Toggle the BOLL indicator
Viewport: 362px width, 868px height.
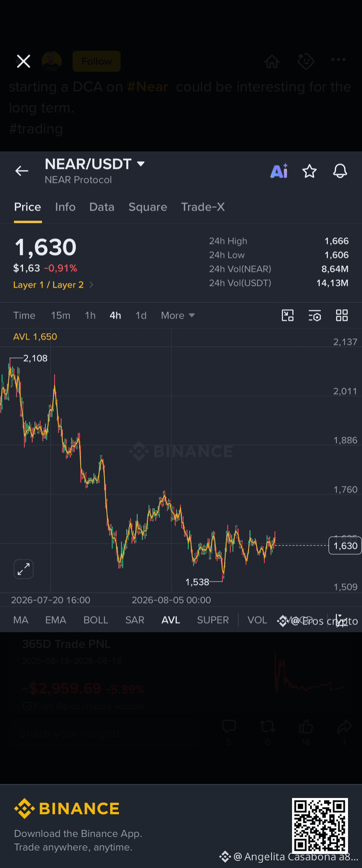pos(96,620)
